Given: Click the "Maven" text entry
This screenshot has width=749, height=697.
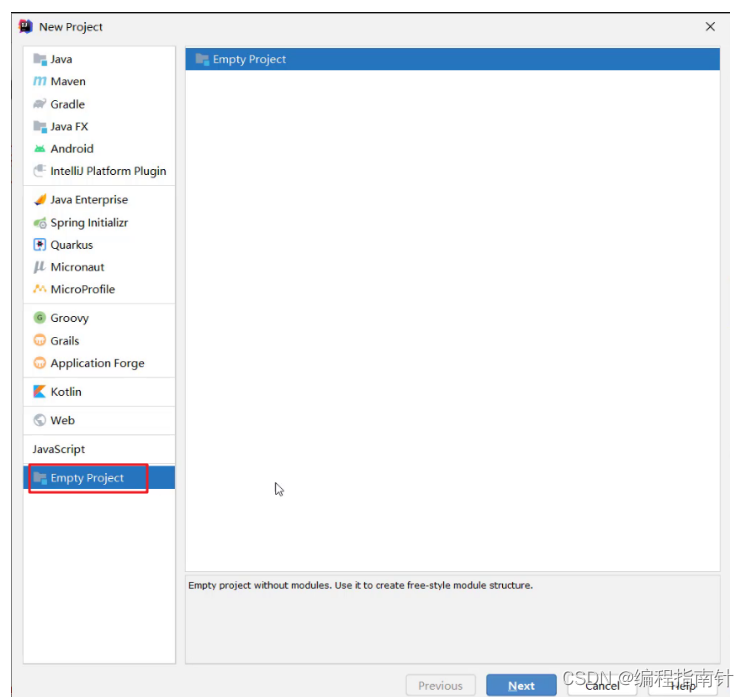Looking at the screenshot, I should 68,81.
